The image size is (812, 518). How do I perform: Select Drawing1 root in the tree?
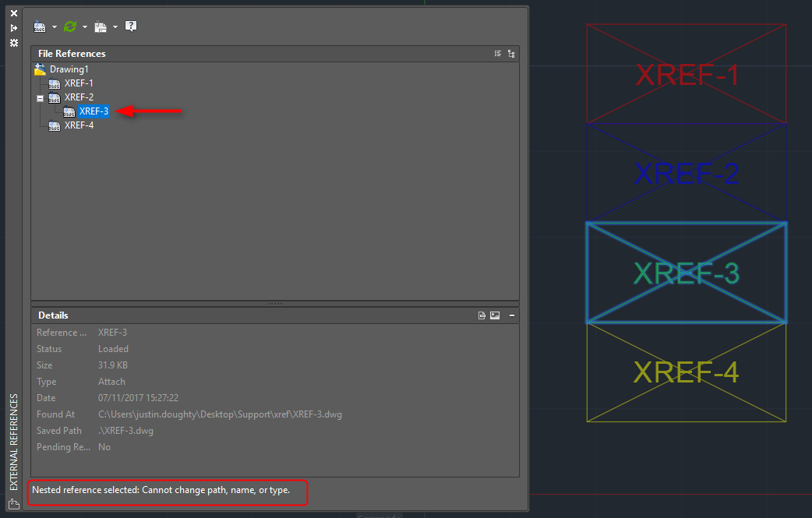[69, 69]
